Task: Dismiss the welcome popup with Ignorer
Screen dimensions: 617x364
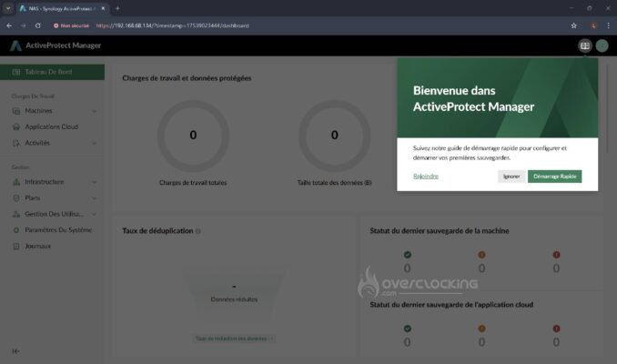Action: pyautogui.click(x=511, y=177)
